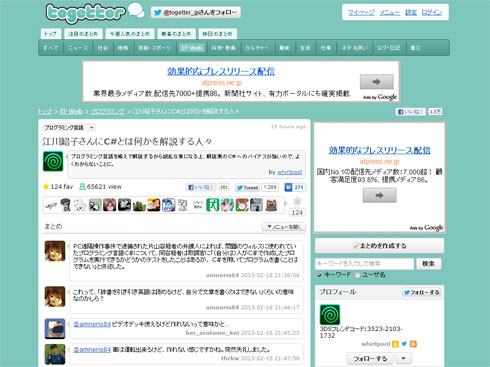The height and width of the screenshot is (367, 490).
Task: Click the 検索 search button
Action: [429, 264]
